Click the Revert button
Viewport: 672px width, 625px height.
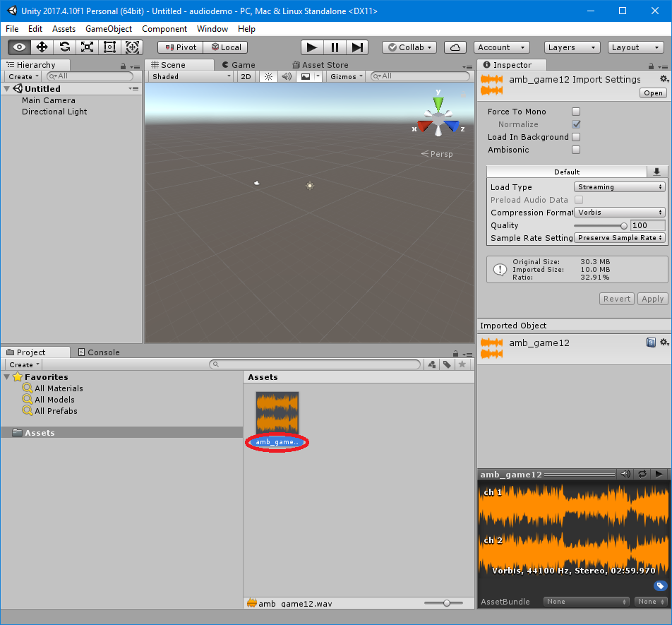617,299
